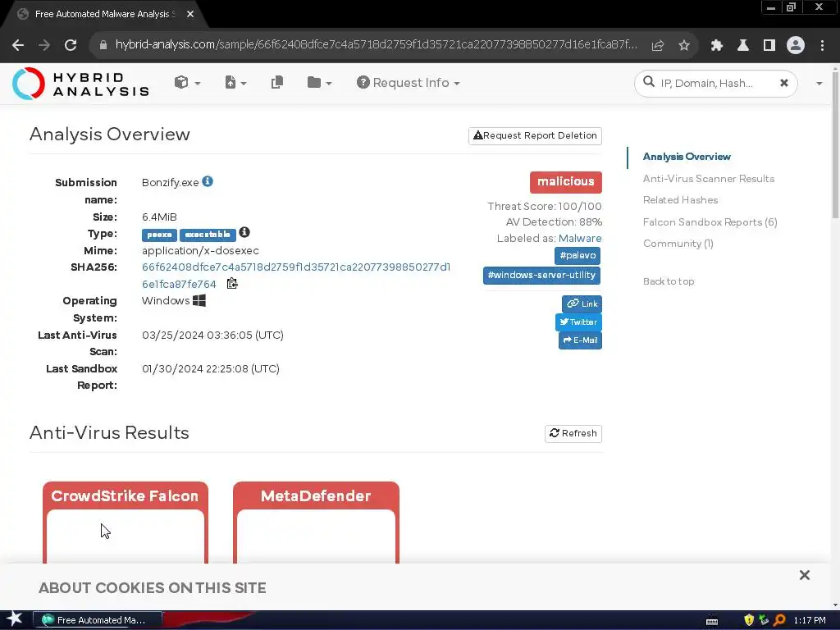Screen dimensions: 840x630
Task: Click the address bar URL
Action: pyautogui.click(x=376, y=45)
